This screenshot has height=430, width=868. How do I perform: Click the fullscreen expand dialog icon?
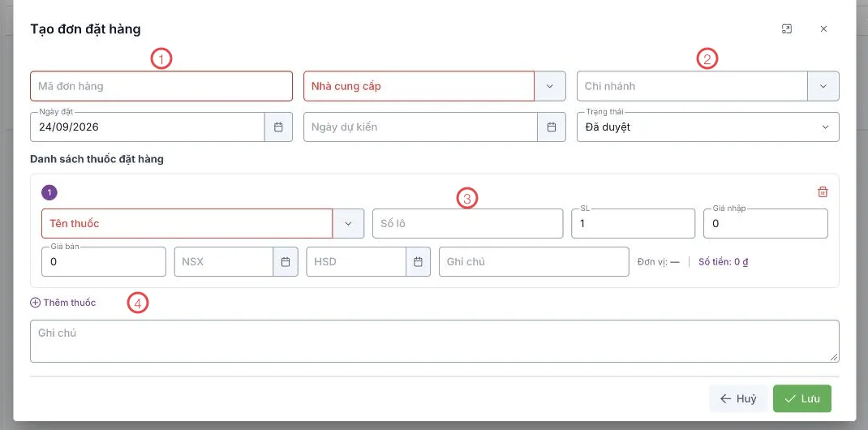pos(786,29)
